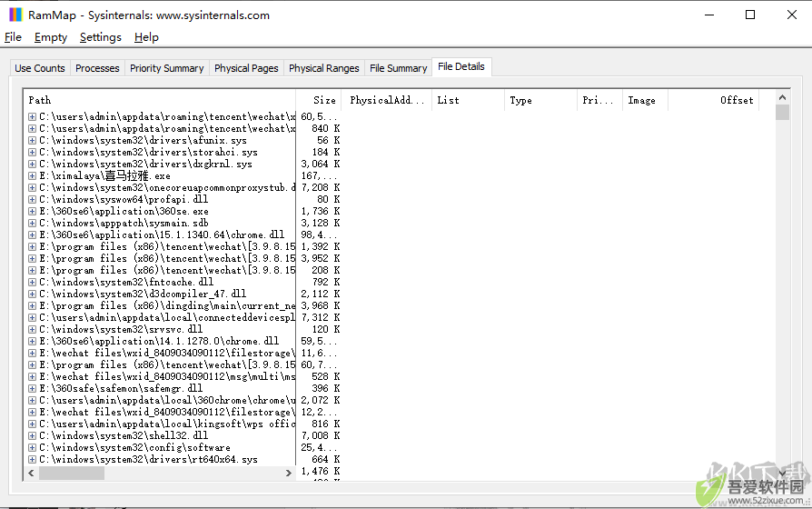Expand the dingding main row
This screenshot has width=812, height=509.
(32, 305)
